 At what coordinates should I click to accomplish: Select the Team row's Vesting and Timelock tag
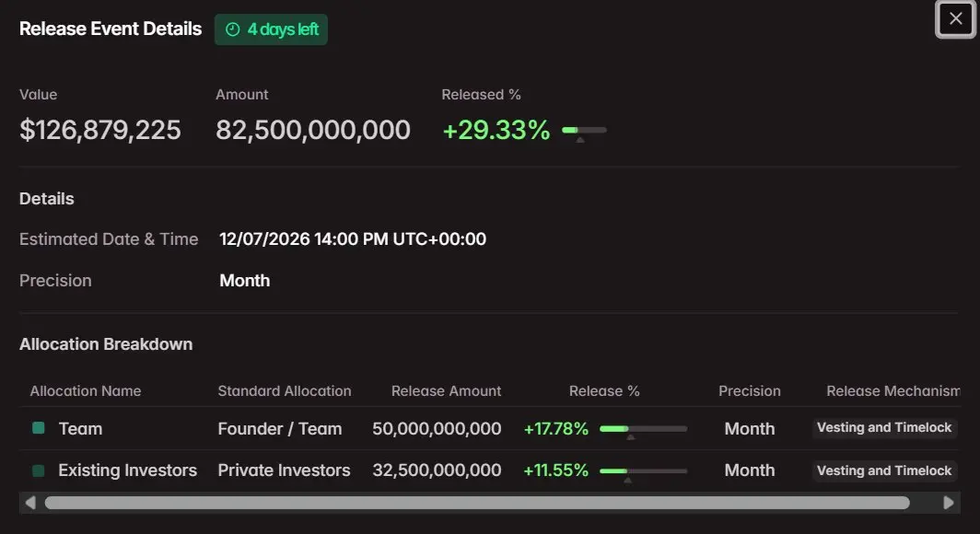pyautogui.click(x=884, y=428)
